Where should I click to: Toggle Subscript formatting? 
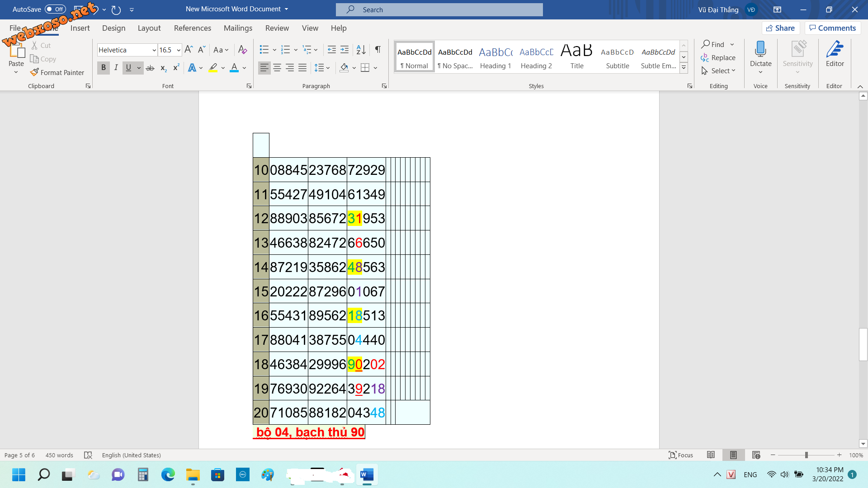(163, 68)
